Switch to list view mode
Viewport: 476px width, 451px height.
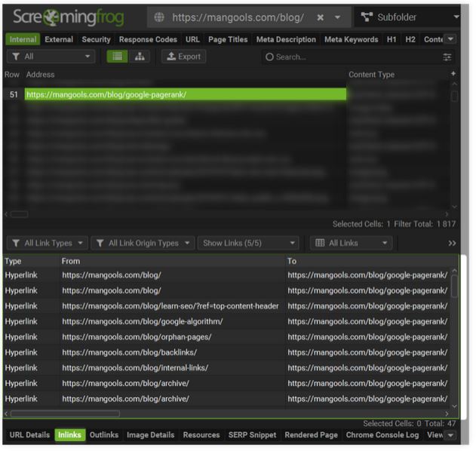(117, 57)
